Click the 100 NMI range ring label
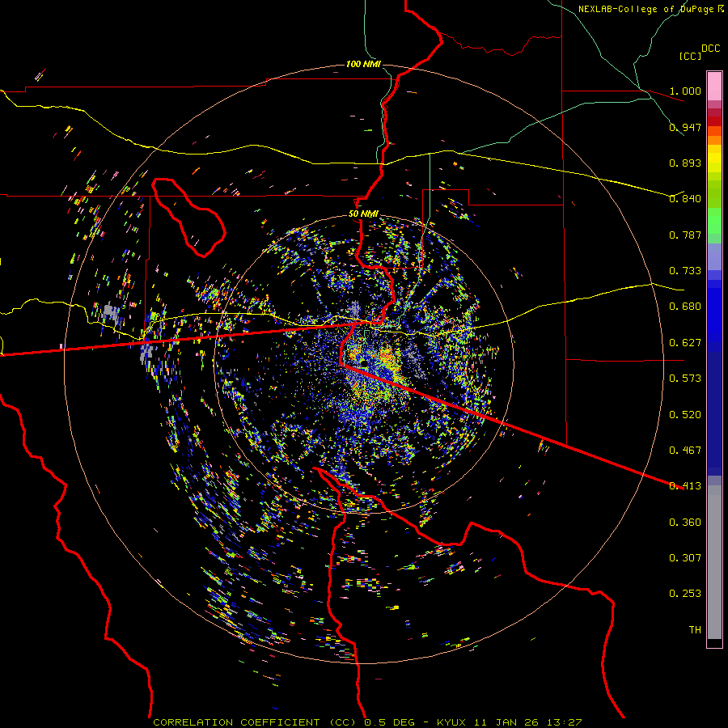Viewport: 728px width, 728px height. pyautogui.click(x=363, y=64)
